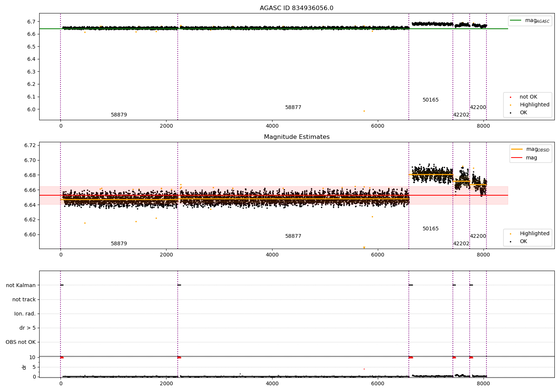Click the 'not Kalman' axis label
The image size is (560, 392).
tap(21, 286)
